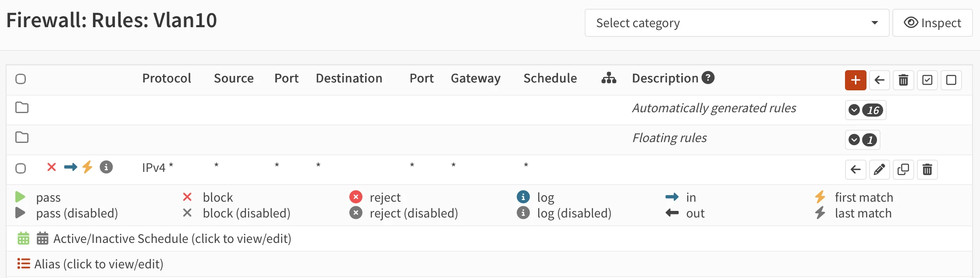Clone the IPv4 rule
980x278 pixels.
coord(903,169)
